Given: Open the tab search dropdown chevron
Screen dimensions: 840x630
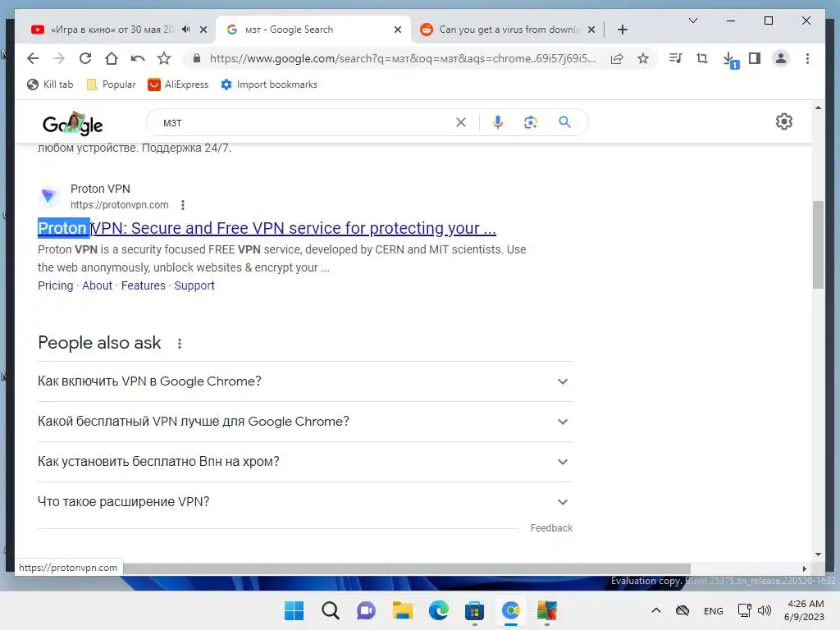Looking at the screenshot, I should coord(692,21).
